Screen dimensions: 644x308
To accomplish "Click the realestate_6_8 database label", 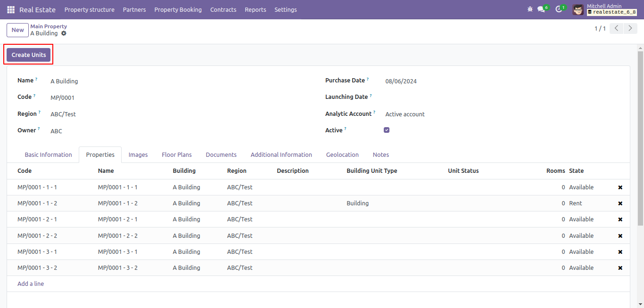I will coord(612,12).
